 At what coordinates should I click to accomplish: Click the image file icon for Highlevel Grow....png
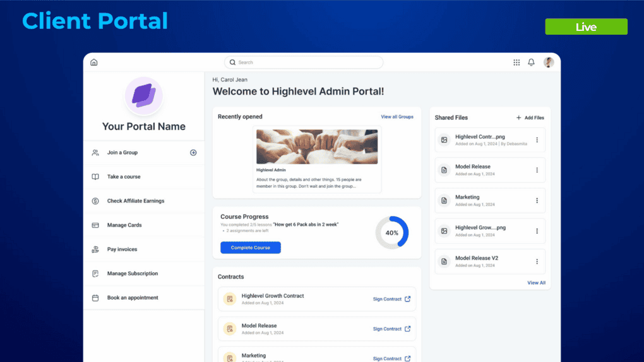pyautogui.click(x=444, y=231)
